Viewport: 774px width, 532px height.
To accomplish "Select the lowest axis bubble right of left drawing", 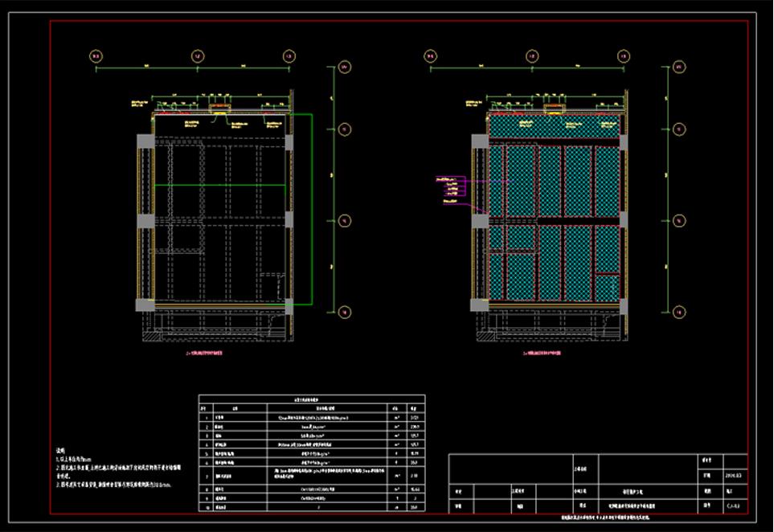I will [344, 312].
